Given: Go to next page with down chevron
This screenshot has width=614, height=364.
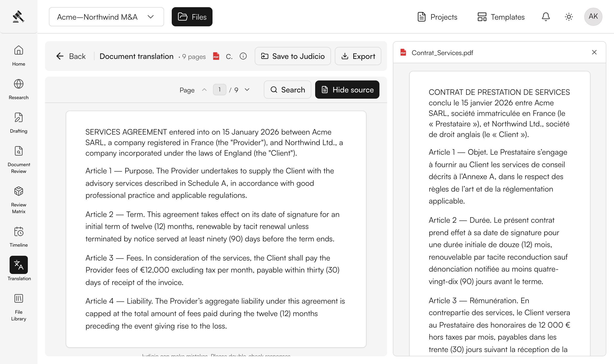Looking at the screenshot, I should tap(247, 90).
